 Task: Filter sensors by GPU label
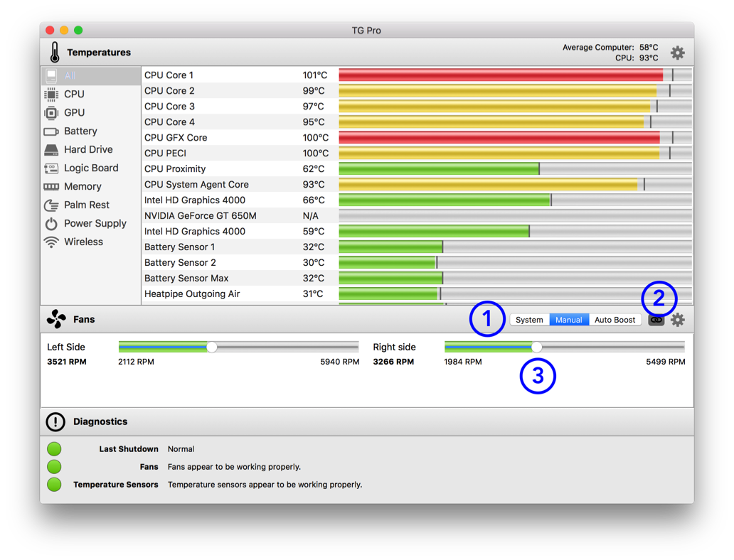coord(75,113)
